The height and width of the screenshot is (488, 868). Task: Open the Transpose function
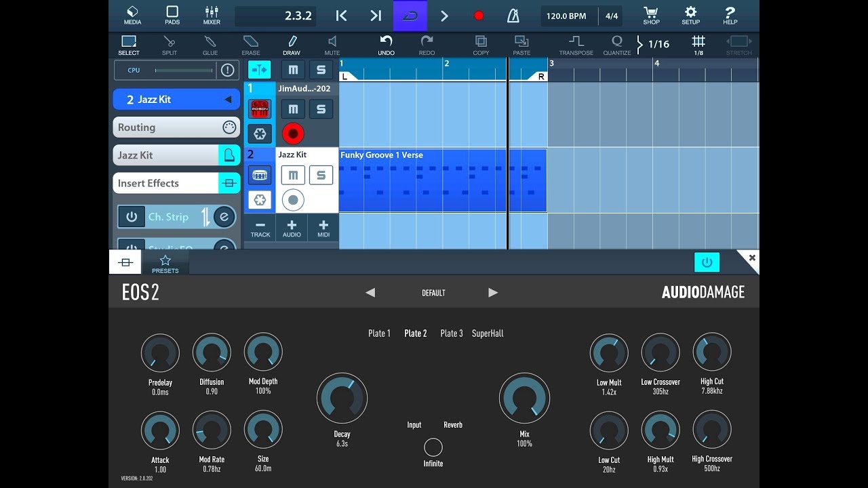click(576, 45)
